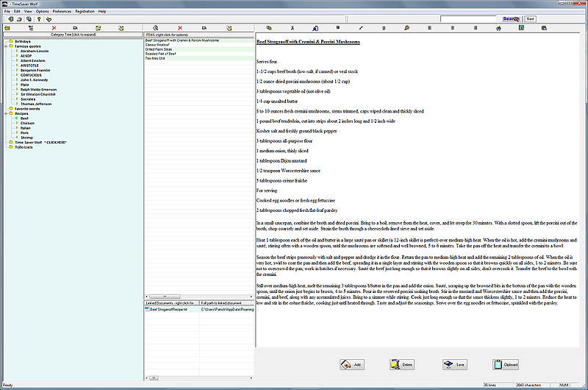Screen dimensions: 588x390
Task: Select the ToDo Lists category
Action: pyautogui.click(x=24, y=147)
